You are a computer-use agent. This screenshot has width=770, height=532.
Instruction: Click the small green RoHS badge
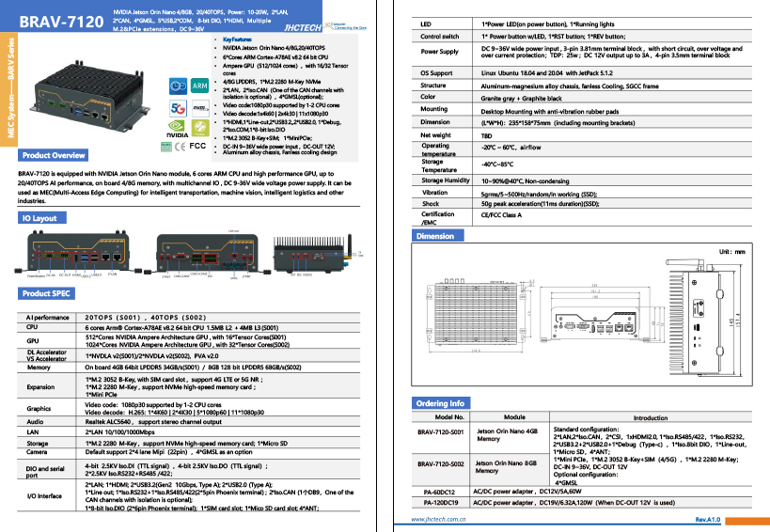[166, 147]
